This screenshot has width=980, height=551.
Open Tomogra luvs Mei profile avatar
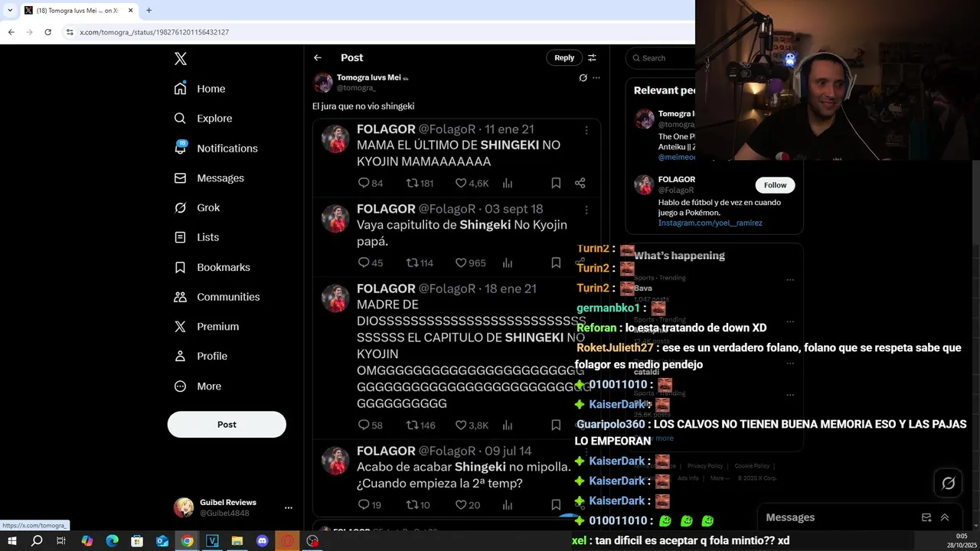(323, 83)
